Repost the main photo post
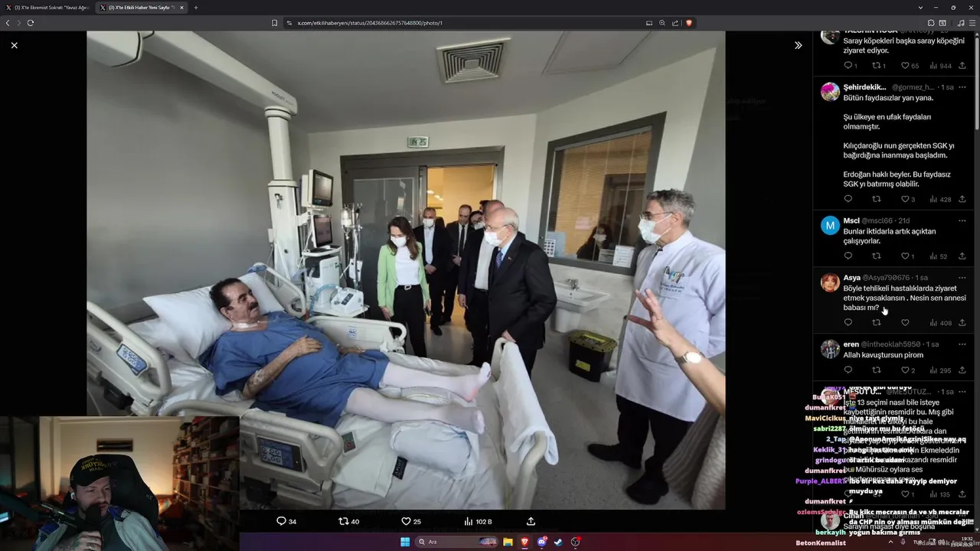 (348, 521)
